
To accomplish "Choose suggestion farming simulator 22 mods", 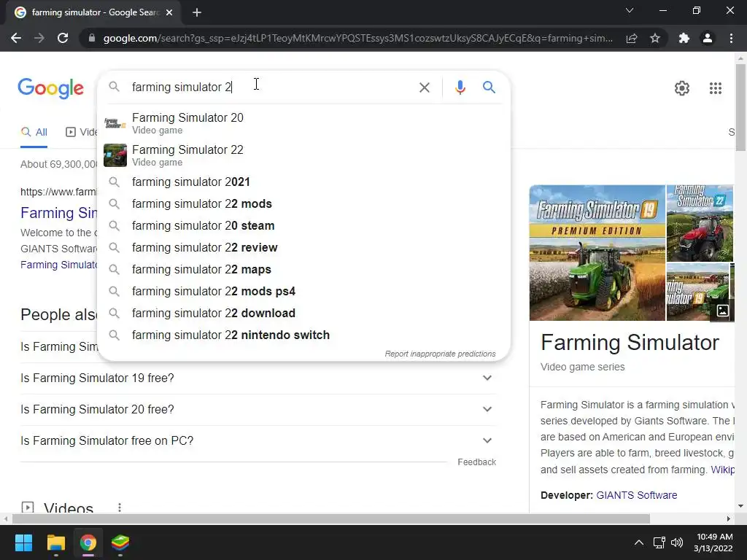I will [303, 204].
